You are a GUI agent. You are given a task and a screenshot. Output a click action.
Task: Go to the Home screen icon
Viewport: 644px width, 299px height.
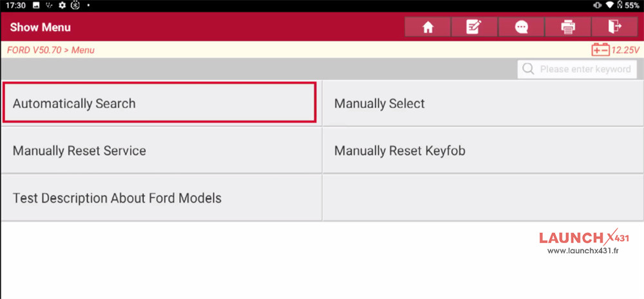[428, 27]
